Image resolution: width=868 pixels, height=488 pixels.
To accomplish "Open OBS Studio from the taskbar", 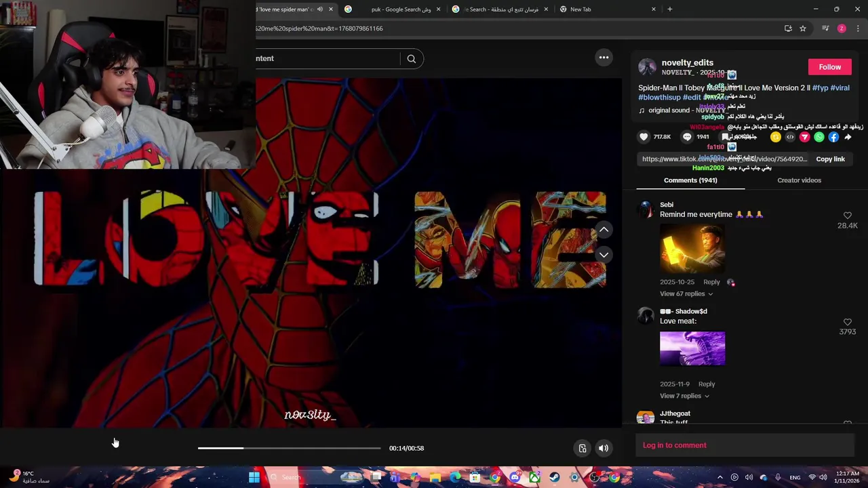I will tap(594, 477).
